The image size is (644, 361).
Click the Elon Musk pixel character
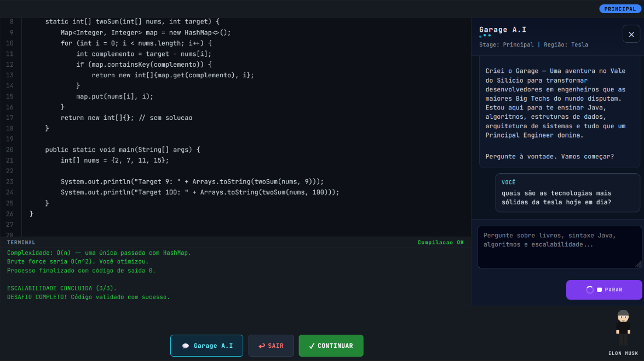click(x=623, y=328)
